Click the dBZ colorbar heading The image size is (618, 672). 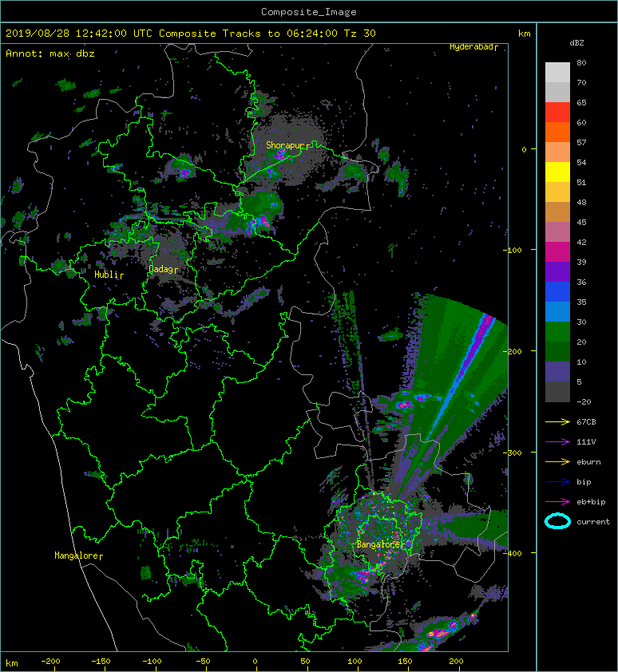576,43
